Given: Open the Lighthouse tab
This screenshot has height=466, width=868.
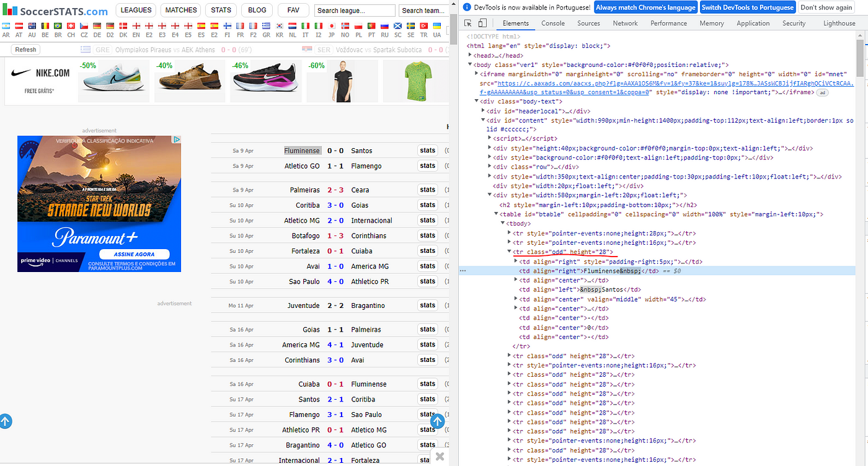Looking at the screenshot, I should 839,23.
